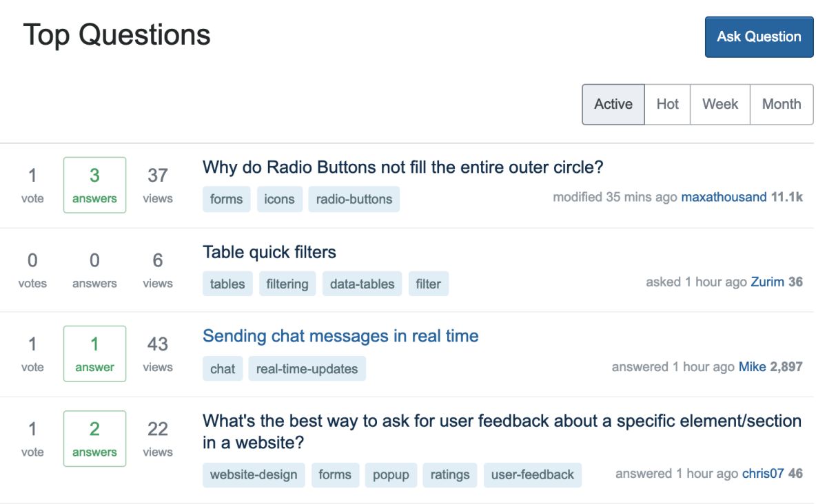Filter by the radio-buttons tag

(354, 200)
